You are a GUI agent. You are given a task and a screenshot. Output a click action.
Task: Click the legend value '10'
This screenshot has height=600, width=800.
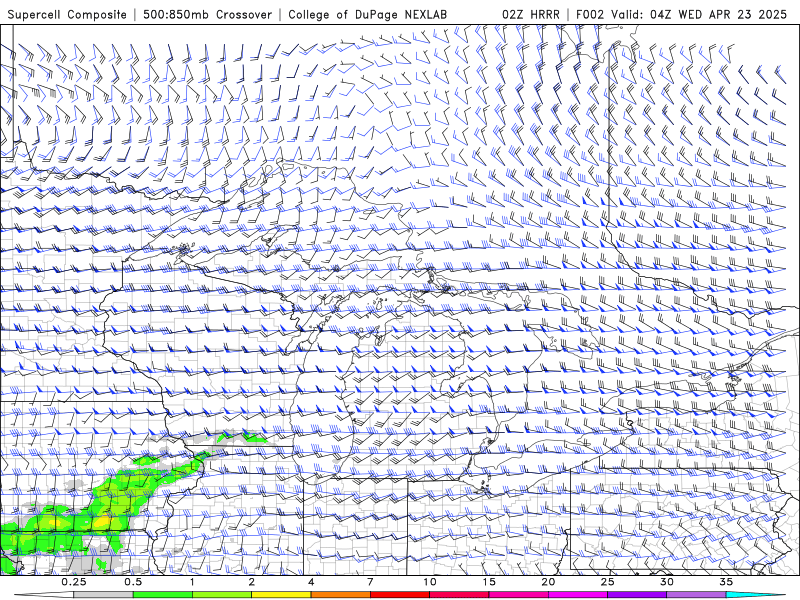point(430,582)
